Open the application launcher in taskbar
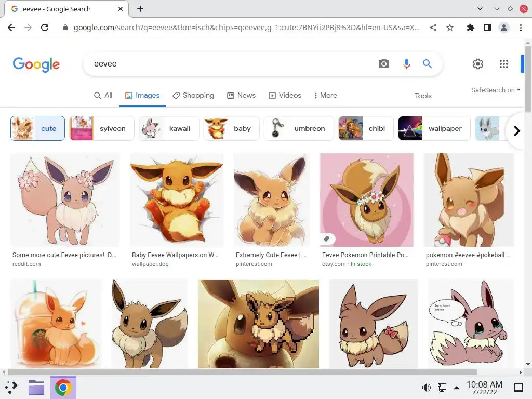The image size is (532, 399). pyautogui.click(x=11, y=387)
